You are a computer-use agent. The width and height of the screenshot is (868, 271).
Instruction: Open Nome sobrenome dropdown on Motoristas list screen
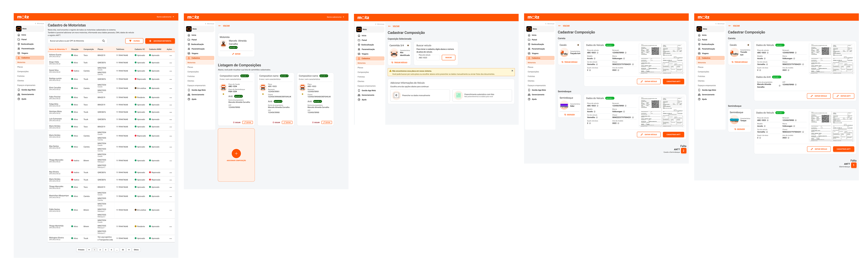[x=165, y=17]
